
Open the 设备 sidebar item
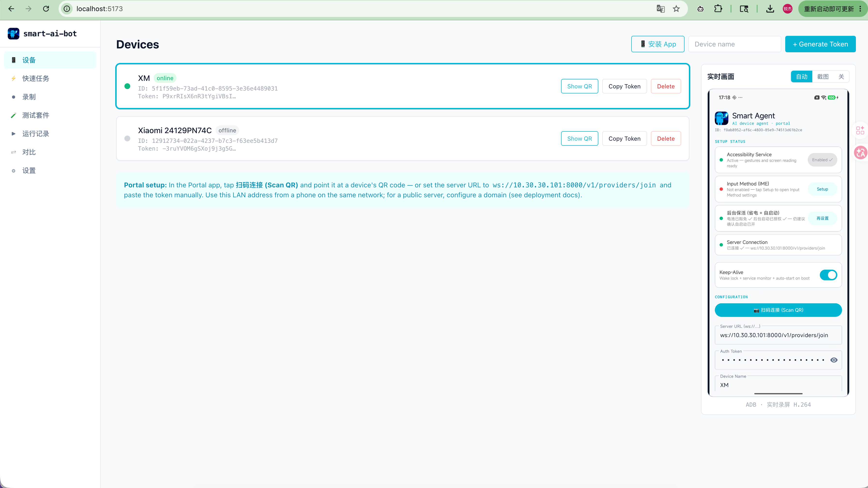(50, 60)
